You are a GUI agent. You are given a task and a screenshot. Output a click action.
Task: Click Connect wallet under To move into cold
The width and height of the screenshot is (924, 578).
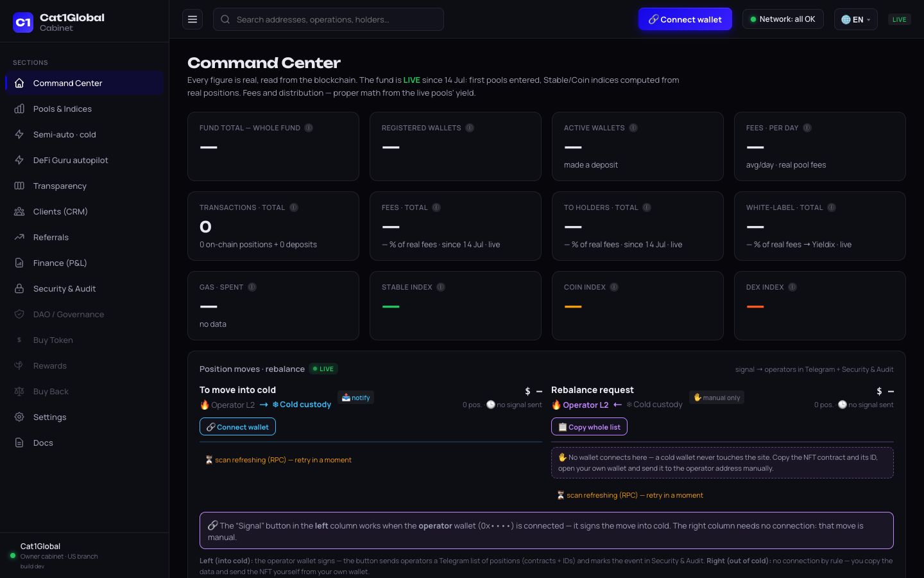pos(237,426)
